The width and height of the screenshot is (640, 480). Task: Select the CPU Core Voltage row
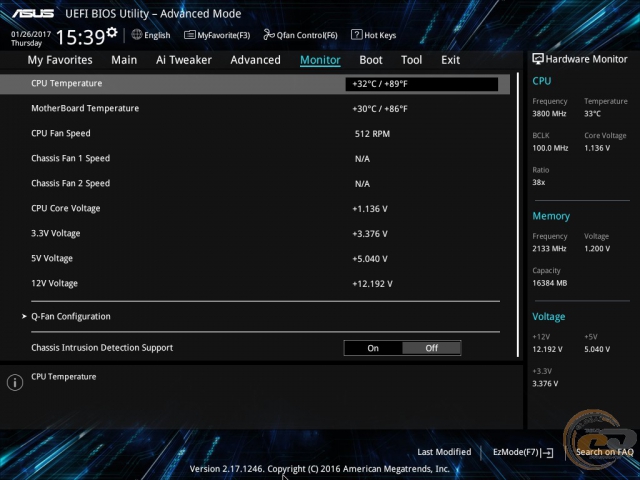255,209
